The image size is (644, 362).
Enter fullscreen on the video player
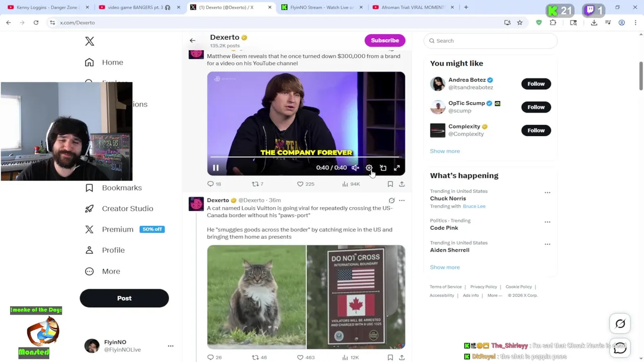pos(397,168)
